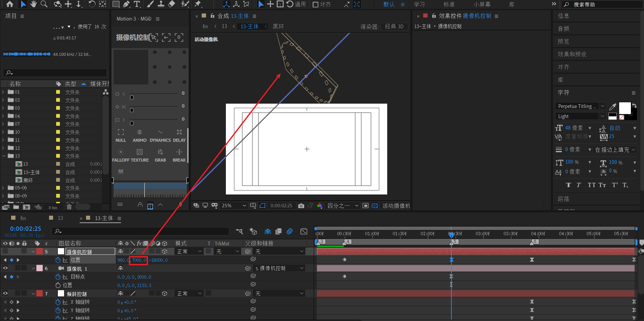Go to the Home screen icon
This screenshot has width=644, height=321.
pos(10,4)
